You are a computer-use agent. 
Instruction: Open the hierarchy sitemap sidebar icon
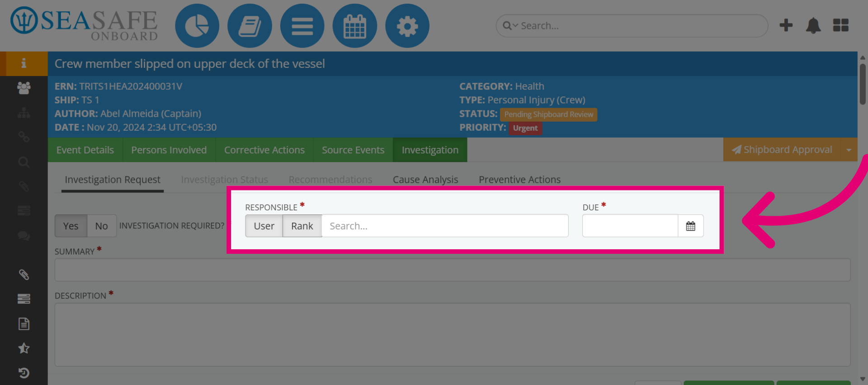tap(24, 113)
